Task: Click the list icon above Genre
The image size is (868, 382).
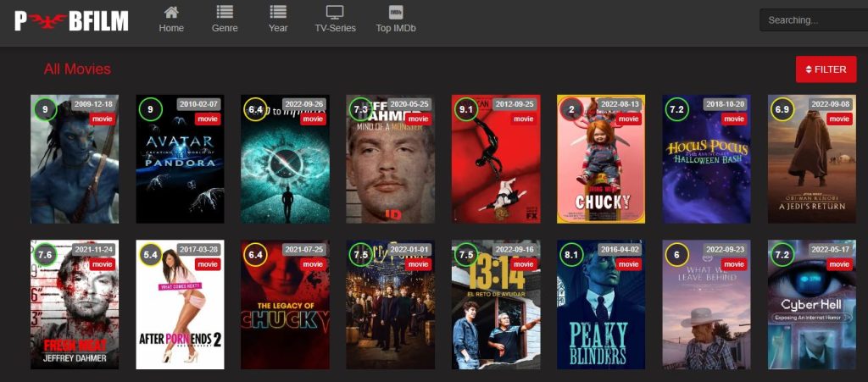Action: [224, 12]
